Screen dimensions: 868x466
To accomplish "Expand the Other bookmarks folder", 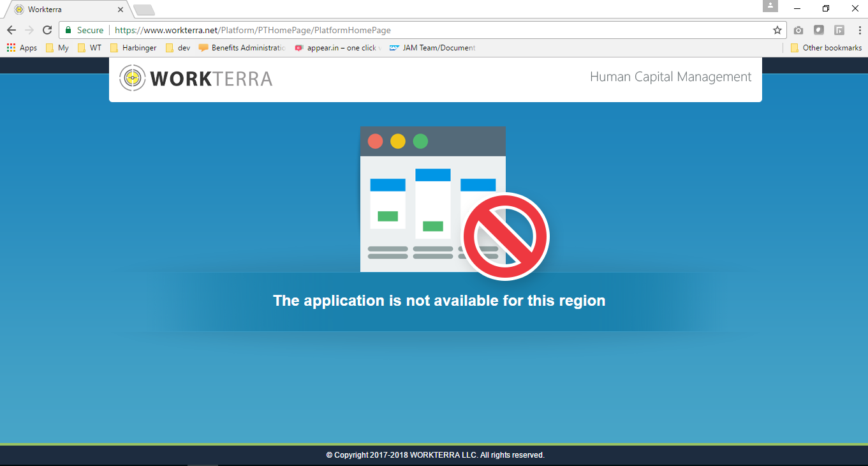I will point(826,48).
